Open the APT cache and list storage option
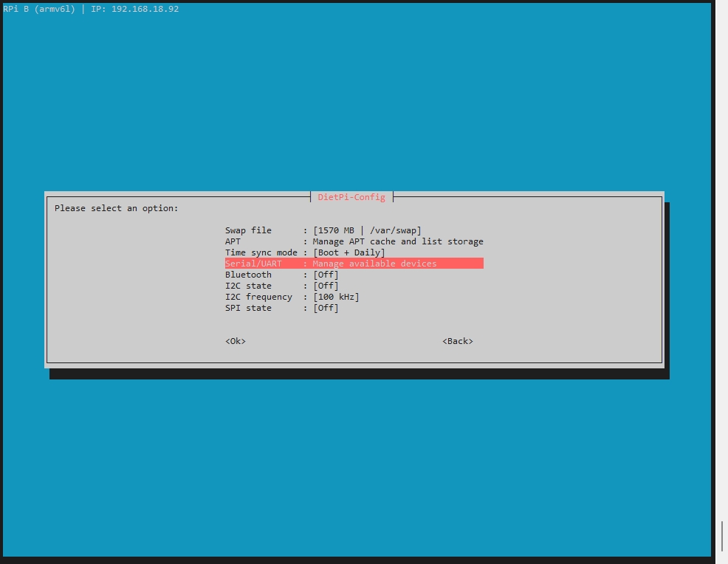 (354, 241)
